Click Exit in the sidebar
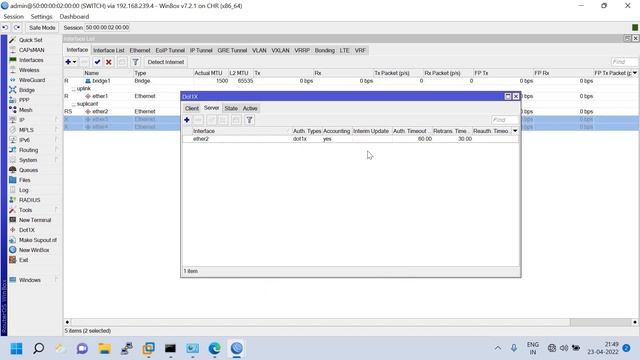 pyautogui.click(x=23, y=260)
